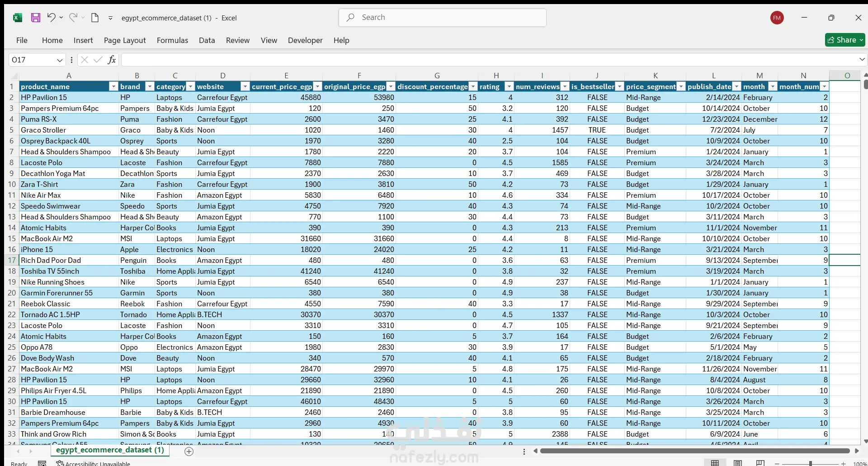Image resolution: width=868 pixels, height=466 pixels.
Task: Open the rating column filter dropdown
Action: pos(509,86)
